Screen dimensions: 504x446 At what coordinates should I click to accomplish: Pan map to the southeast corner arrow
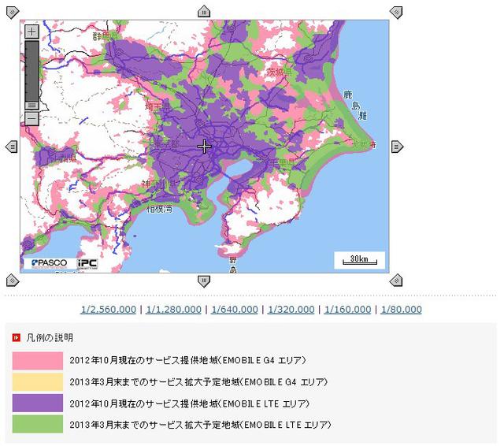point(396,281)
